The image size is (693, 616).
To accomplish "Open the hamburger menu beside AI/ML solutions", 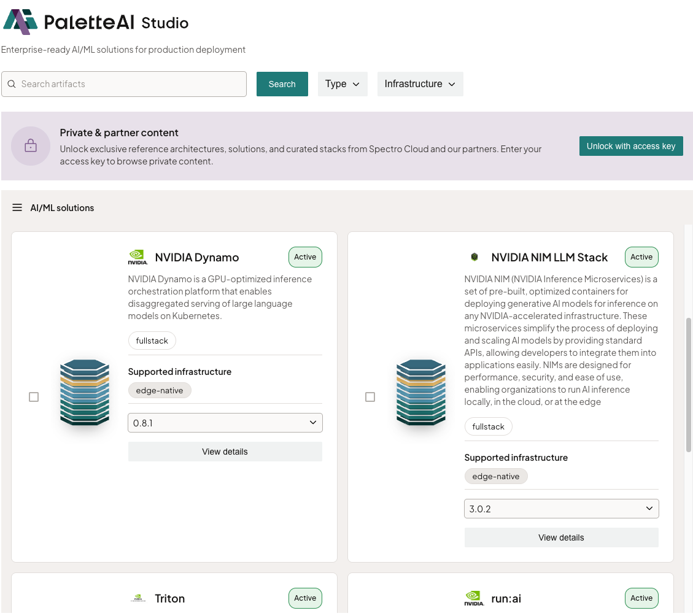I will coord(17,207).
